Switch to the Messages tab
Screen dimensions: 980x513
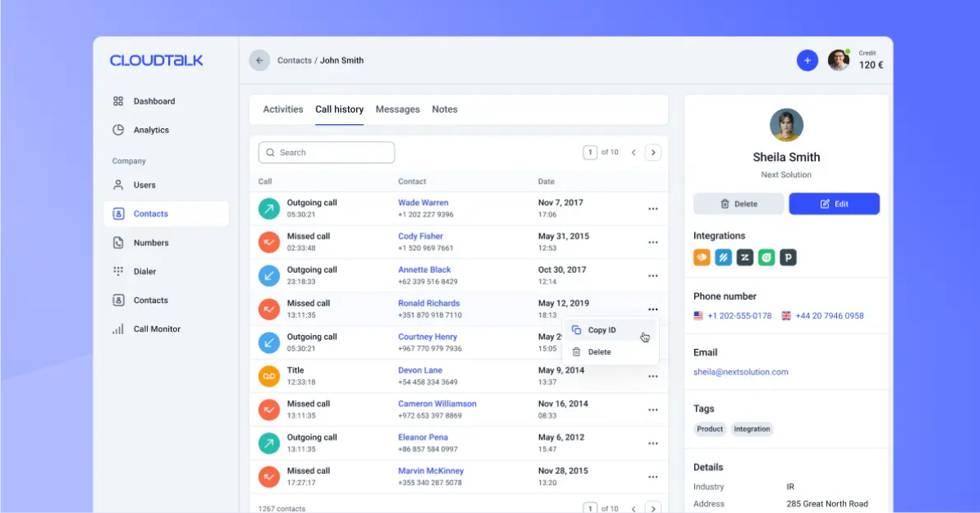tap(398, 109)
